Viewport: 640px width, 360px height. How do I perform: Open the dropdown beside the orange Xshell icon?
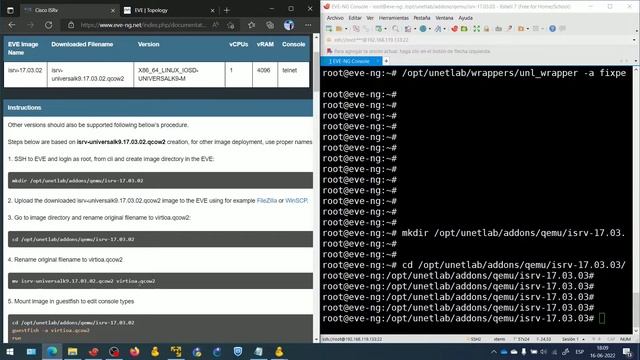click(x=527, y=29)
